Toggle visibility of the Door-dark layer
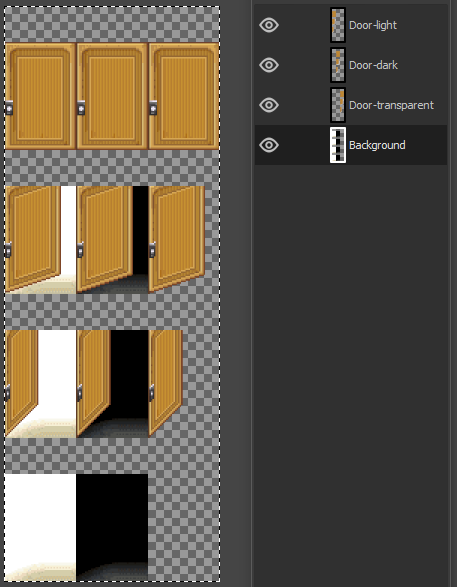This screenshot has width=457, height=587. tap(269, 65)
